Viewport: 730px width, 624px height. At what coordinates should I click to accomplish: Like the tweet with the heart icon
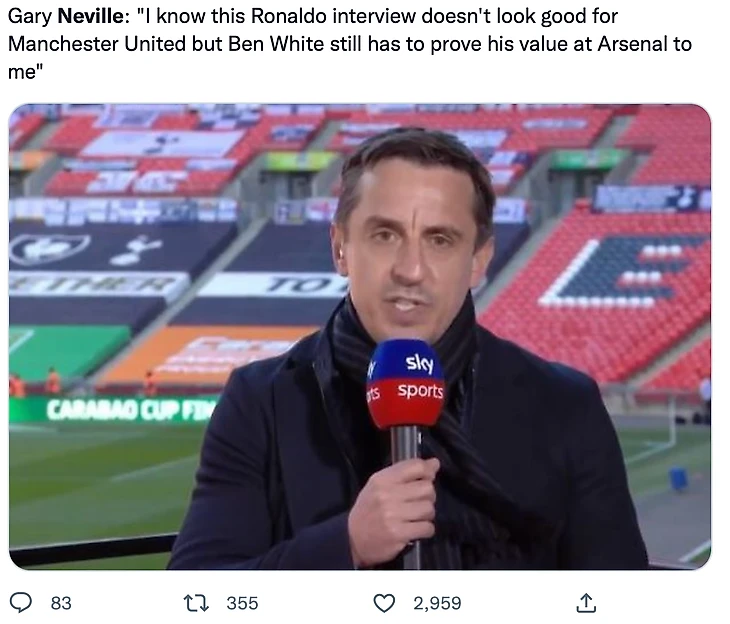[x=384, y=602]
